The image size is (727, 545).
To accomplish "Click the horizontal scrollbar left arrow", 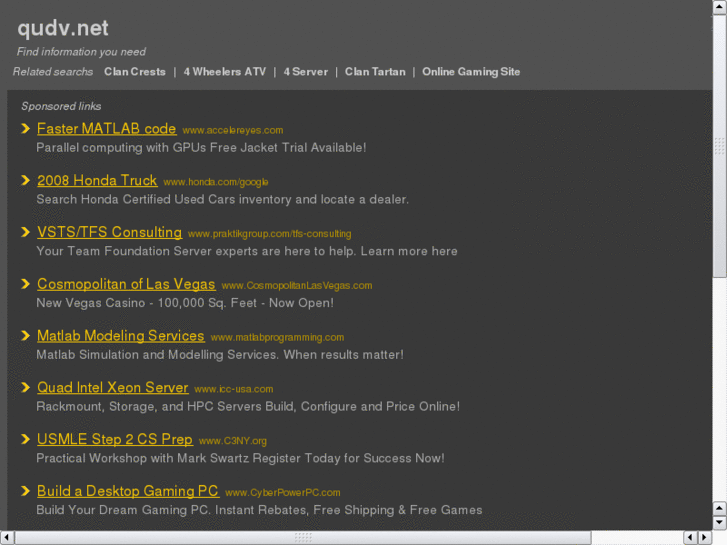I will [x=7, y=538].
